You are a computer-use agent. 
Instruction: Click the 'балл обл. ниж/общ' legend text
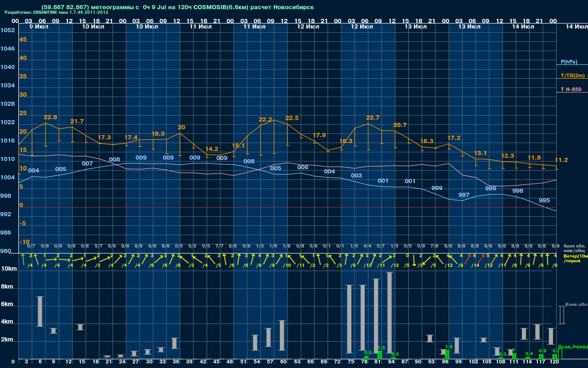574,249
